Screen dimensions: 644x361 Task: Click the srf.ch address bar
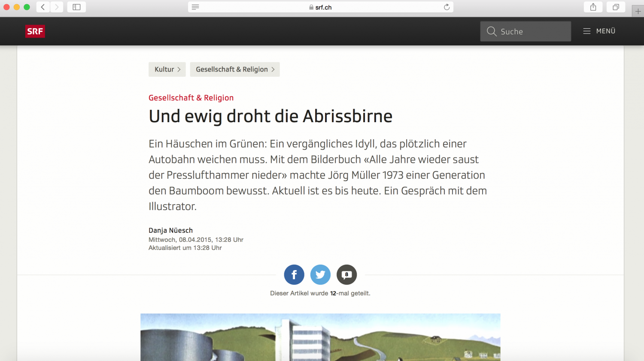[x=320, y=7]
